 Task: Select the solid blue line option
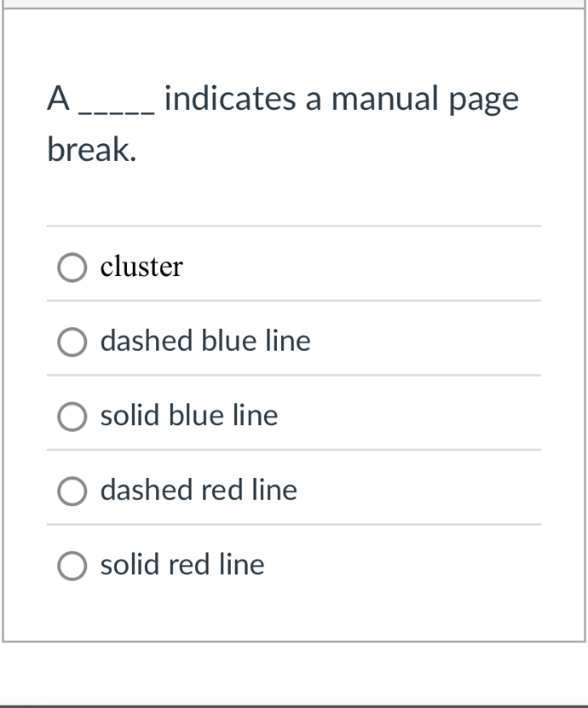(x=72, y=417)
